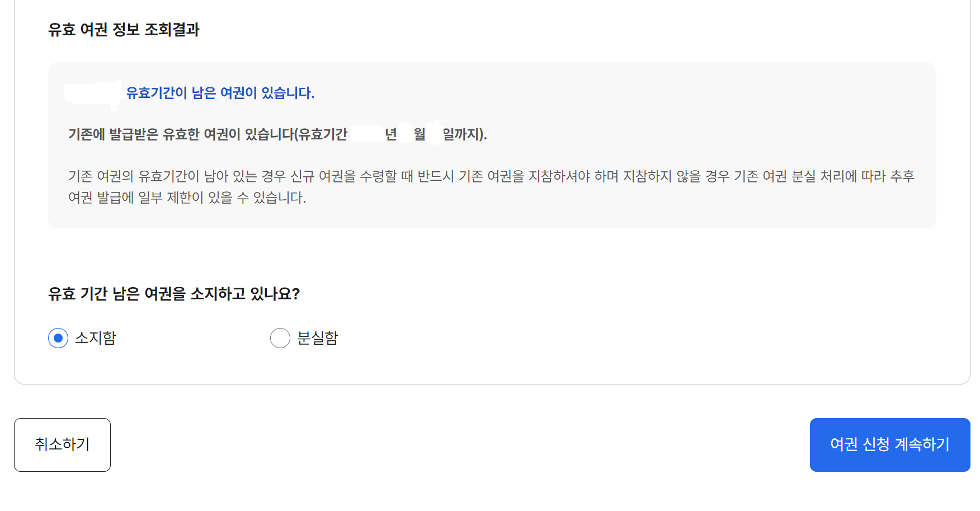Click the 분실함 text label

point(318,337)
